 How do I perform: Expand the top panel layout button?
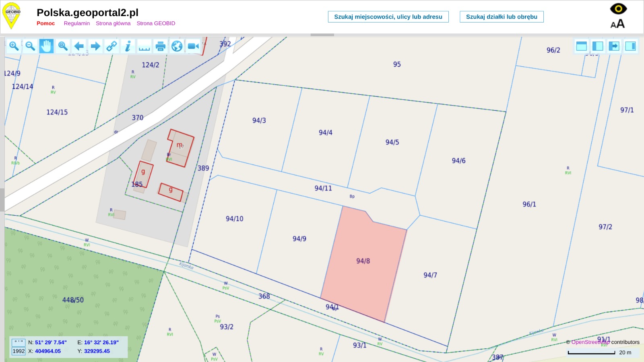(581, 46)
